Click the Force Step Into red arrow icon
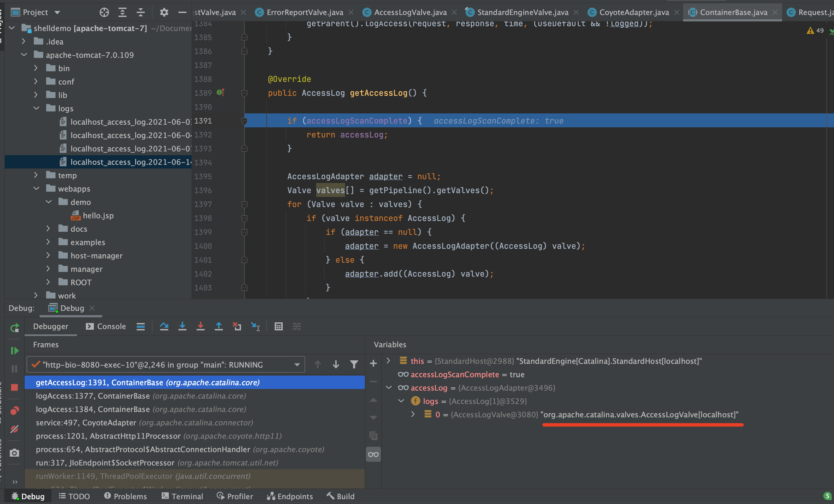The width and height of the screenshot is (834, 504). pyautogui.click(x=200, y=326)
